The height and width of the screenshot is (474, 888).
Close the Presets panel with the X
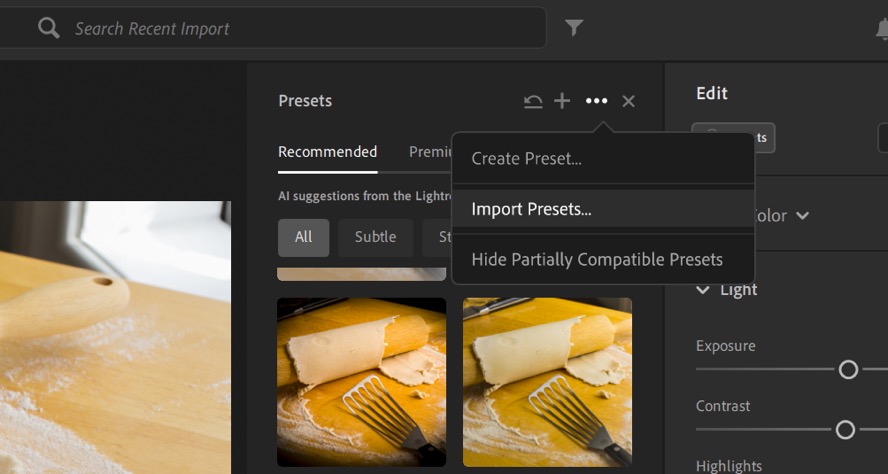click(x=628, y=101)
